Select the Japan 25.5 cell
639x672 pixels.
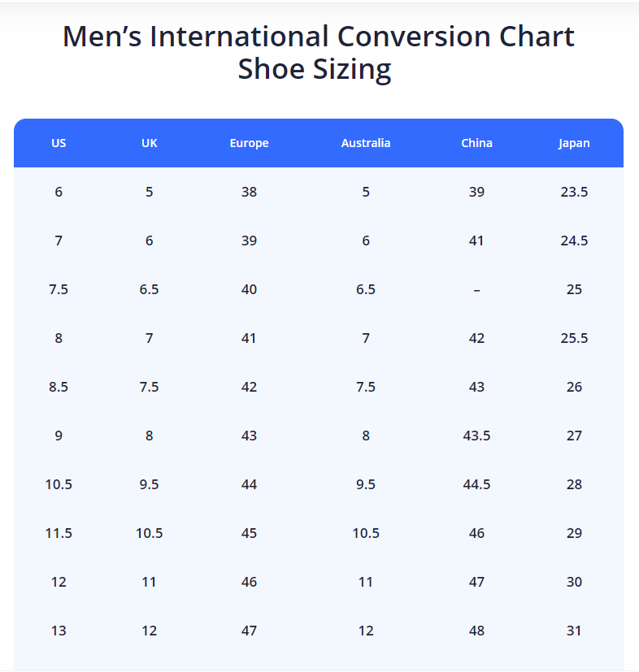pos(574,338)
